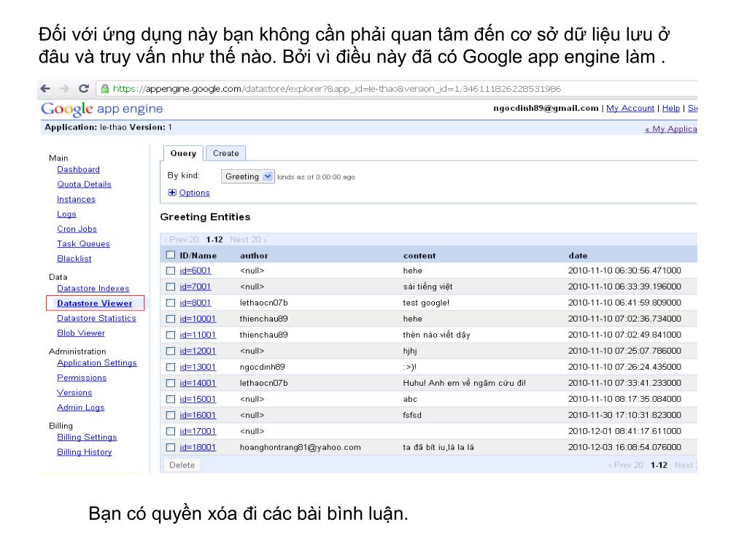Click the browser back arrow
Viewport: 747px width, 560px height.
click(x=46, y=88)
